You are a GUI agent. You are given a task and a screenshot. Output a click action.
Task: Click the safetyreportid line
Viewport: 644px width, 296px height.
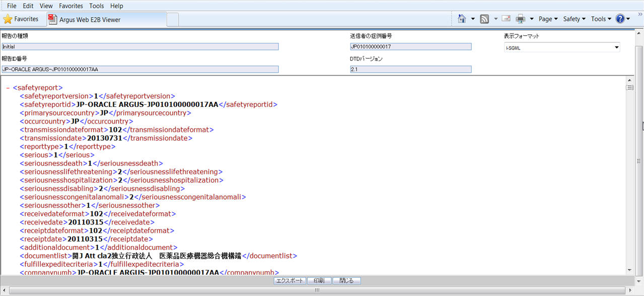[x=149, y=104]
